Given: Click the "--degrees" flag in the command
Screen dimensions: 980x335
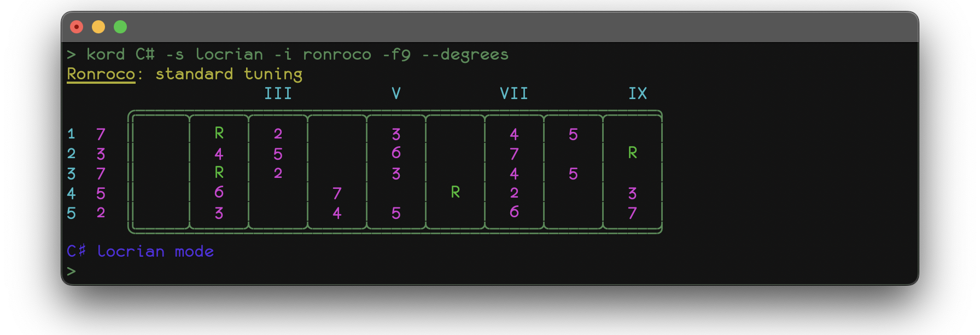Looking at the screenshot, I should 465,54.
